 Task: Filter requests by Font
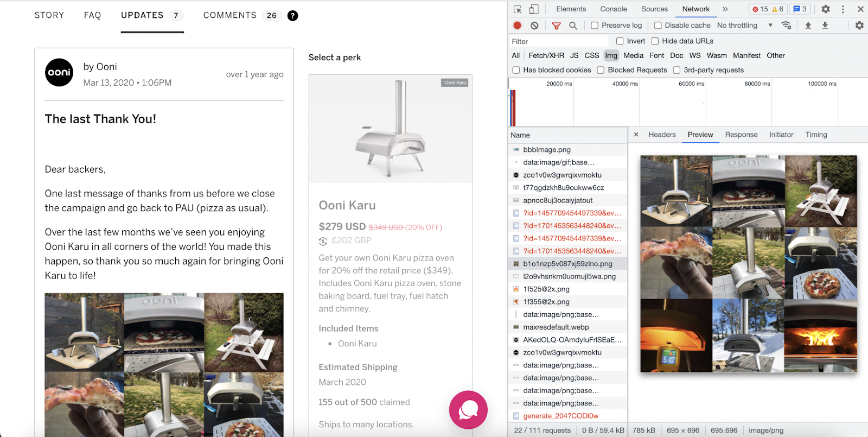click(x=657, y=55)
